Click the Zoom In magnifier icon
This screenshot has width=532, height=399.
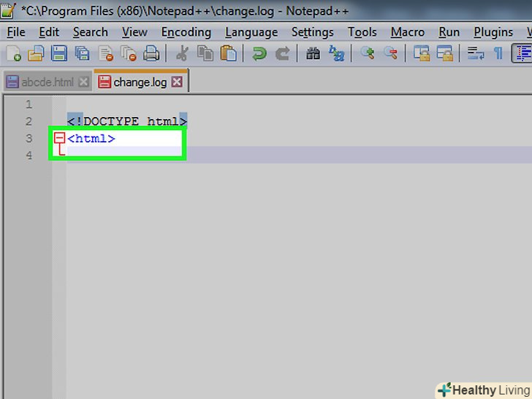point(367,53)
